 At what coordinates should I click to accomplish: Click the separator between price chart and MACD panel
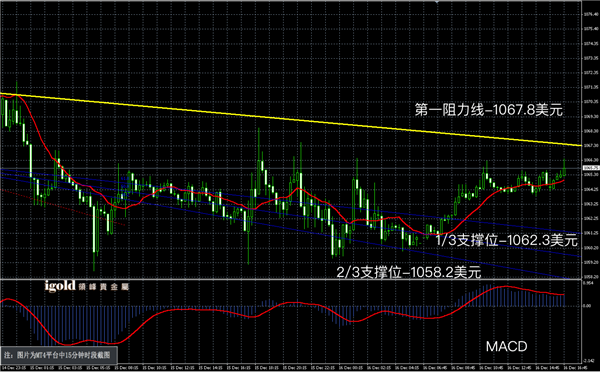(291, 279)
